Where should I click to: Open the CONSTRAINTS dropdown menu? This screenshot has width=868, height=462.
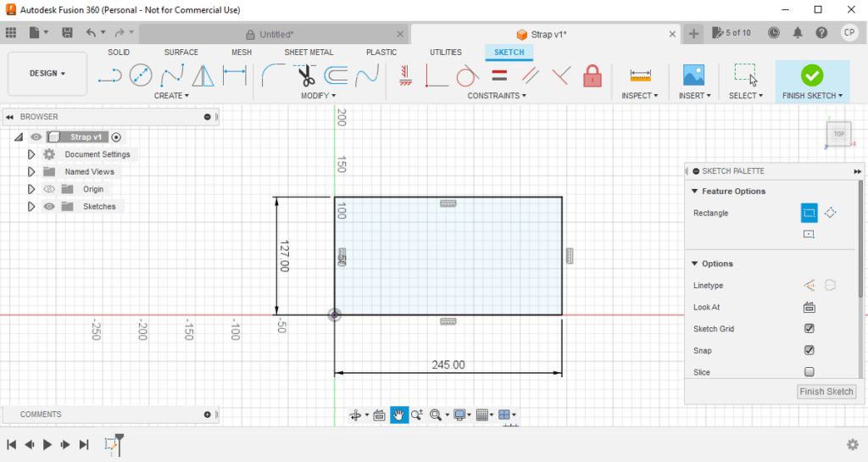tap(496, 96)
